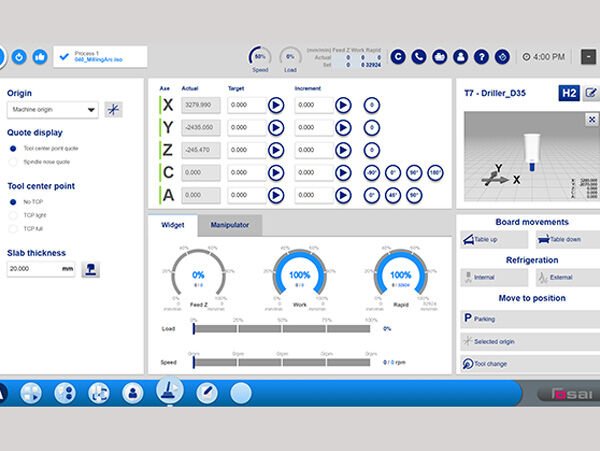Click the set-origin icon next to Machine origin
Screen dimensions: 600x451
point(114,110)
